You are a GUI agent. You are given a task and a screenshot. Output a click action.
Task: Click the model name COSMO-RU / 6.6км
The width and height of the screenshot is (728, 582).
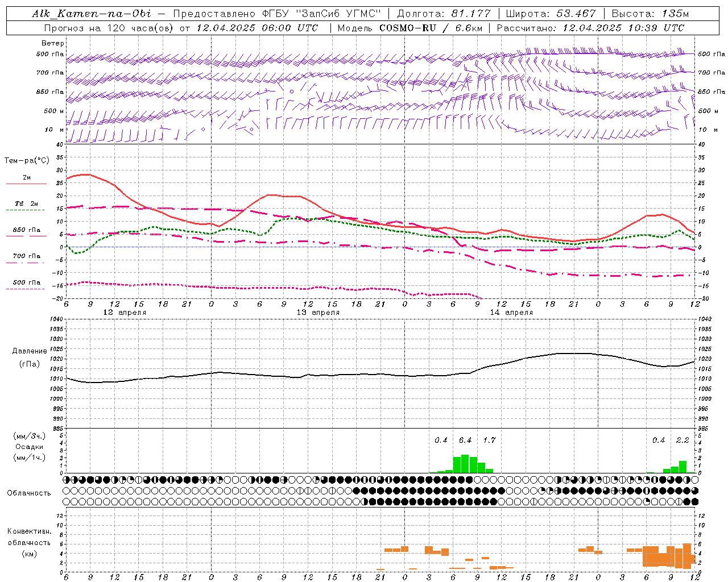(431, 28)
